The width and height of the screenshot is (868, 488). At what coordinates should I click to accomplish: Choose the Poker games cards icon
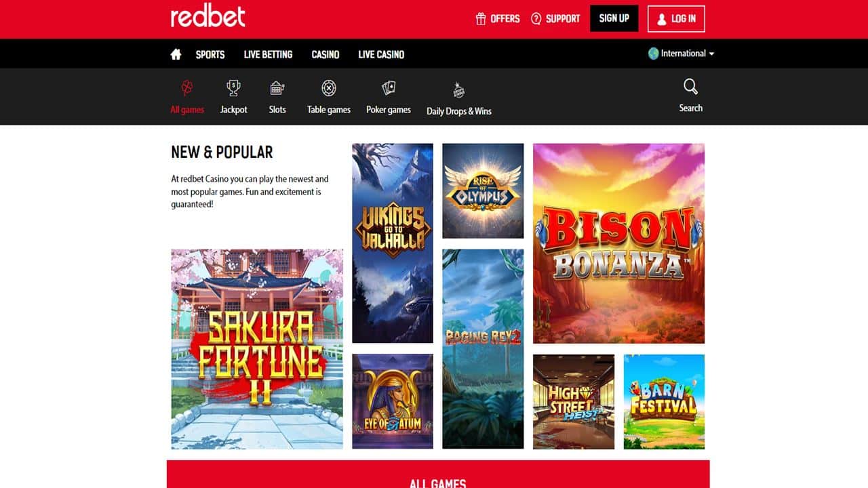pyautogui.click(x=389, y=88)
